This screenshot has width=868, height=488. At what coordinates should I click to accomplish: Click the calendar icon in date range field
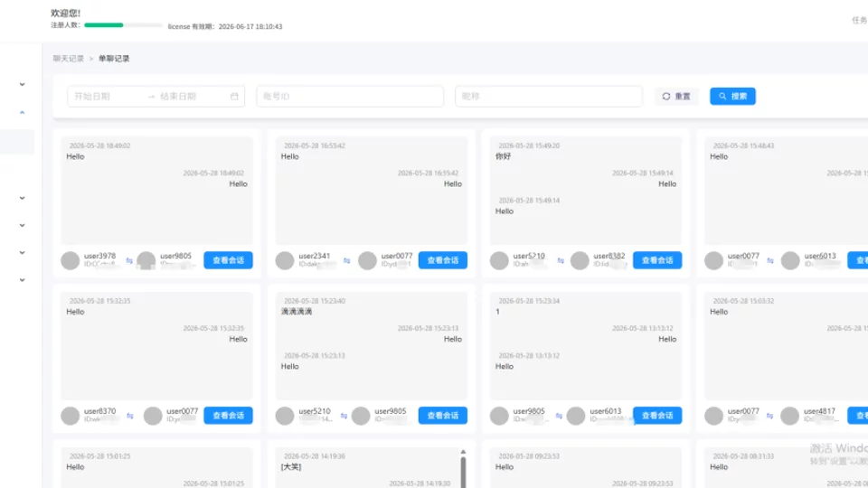[x=234, y=97]
